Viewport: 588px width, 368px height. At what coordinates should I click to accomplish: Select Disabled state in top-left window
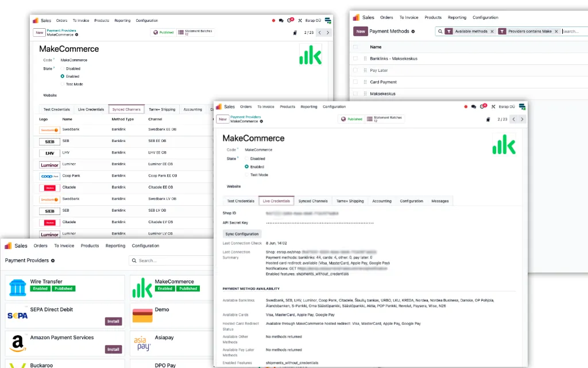coord(62,69)
